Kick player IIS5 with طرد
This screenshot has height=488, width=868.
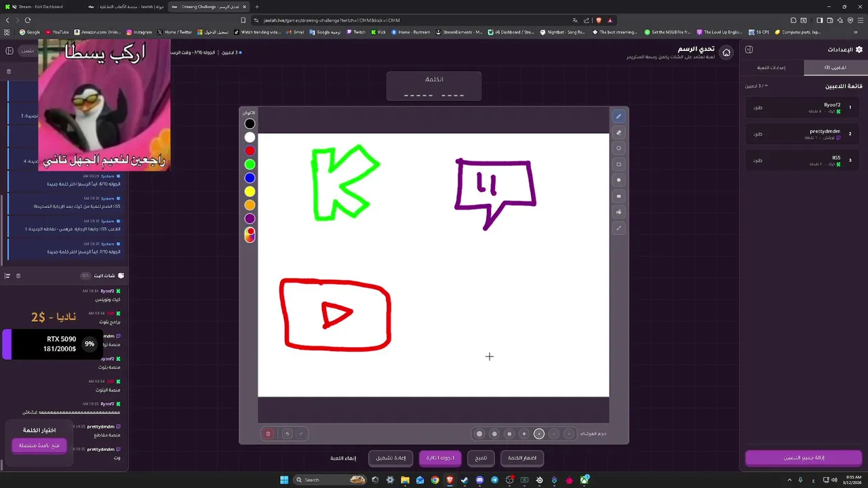757,161
